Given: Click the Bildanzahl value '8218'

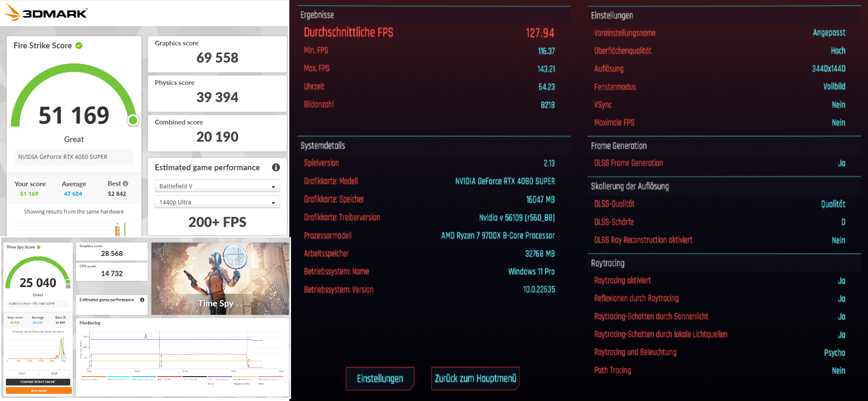Looking at the screenshot, I should tap(548, 105).
